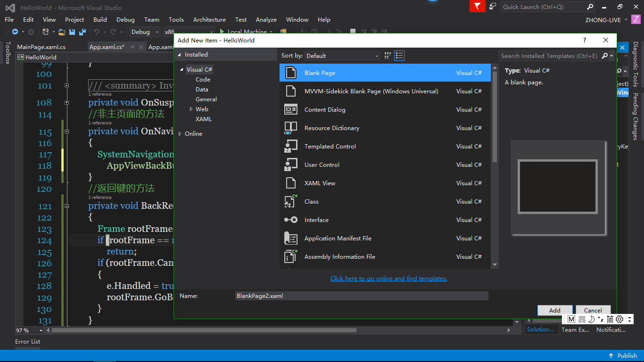The width and height of the screenshot is (644, 362).
Task: Click the Navigate Backward toolbar icon
Action: [x=15, y=32]
